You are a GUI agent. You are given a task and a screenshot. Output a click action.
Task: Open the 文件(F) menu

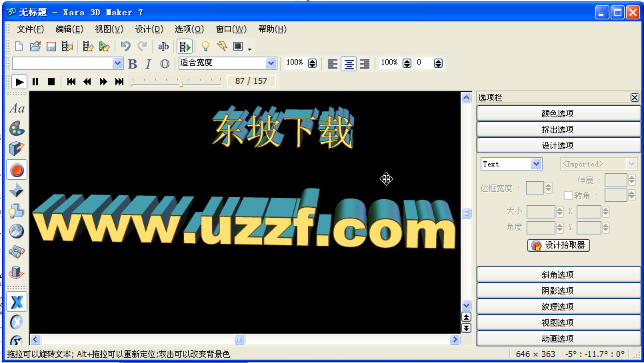coord(31,29)
